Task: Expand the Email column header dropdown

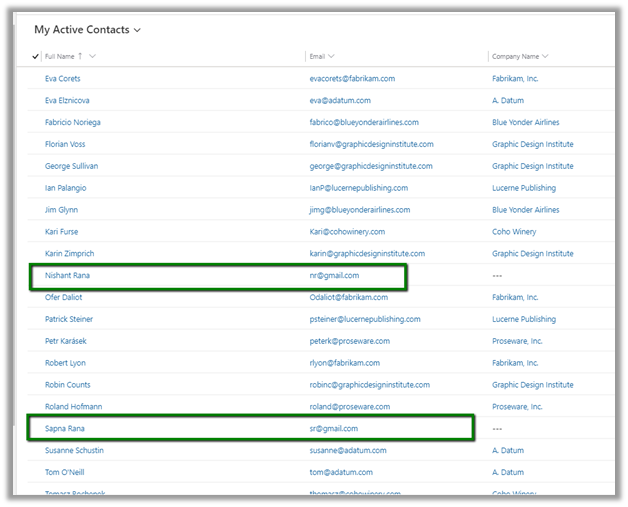Action: pyautogui.click(x=331, y=56)
